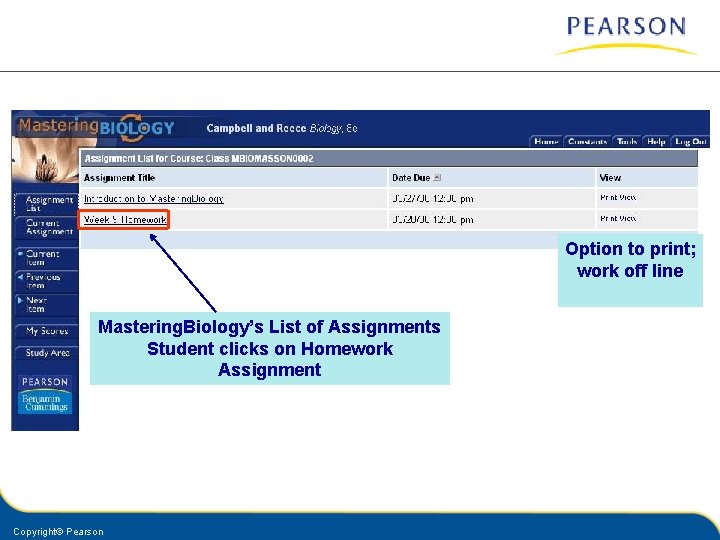The height and width of the screenshot is (540, 720).
Task: Open Introduction to MasteringBiology assignment link
Action: 154,199
